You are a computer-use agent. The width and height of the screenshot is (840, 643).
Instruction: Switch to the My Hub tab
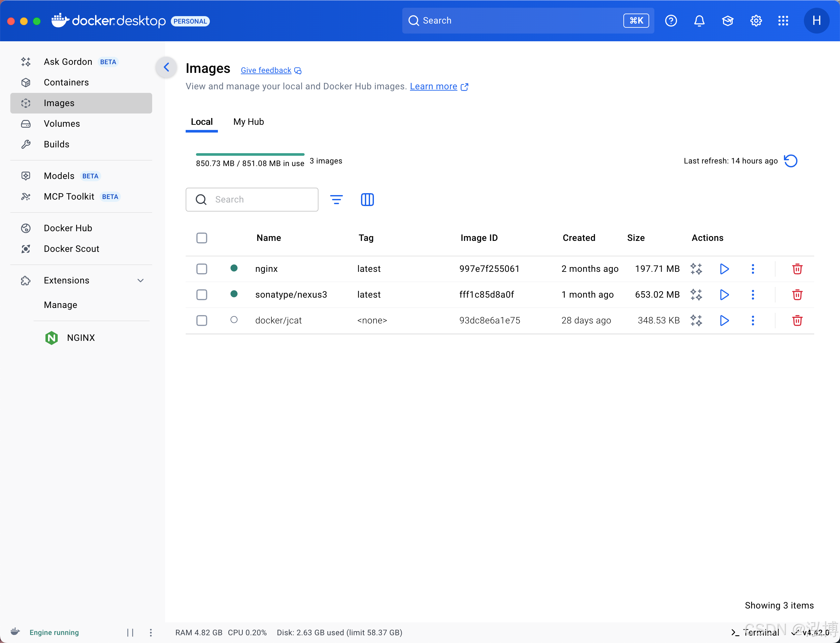click(x=248, y=122)
